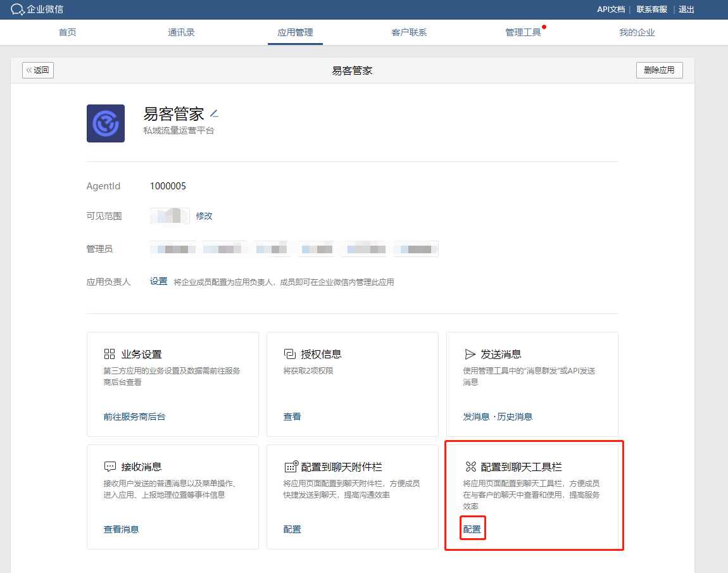Image resolution: width=728 pixels, height=573 pixels.
Task: Click the 返回 back button
Action: tap(38, 70)
